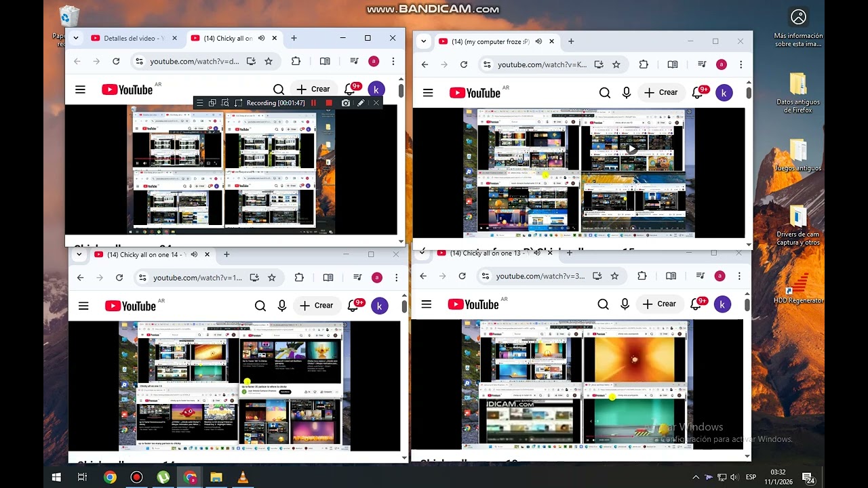Go to YouTube home via logo in bottom-right window
Screen dimensions: 868x488
473,304
